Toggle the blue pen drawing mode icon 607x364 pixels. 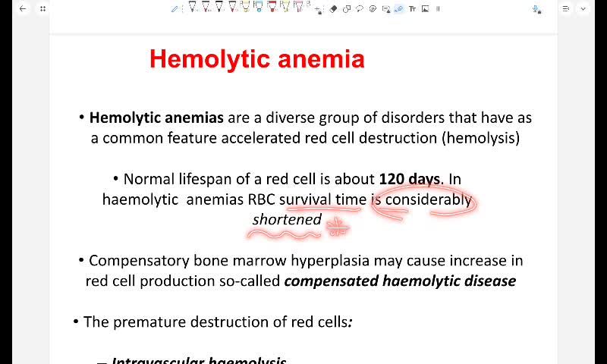click(x=175, y=9)
